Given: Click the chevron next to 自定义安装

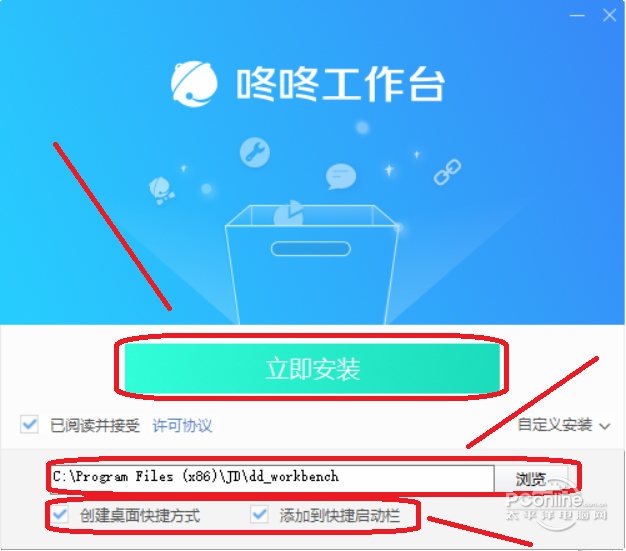Looking at the screenshot, I should pyautogui.click(x=605, y=426).
